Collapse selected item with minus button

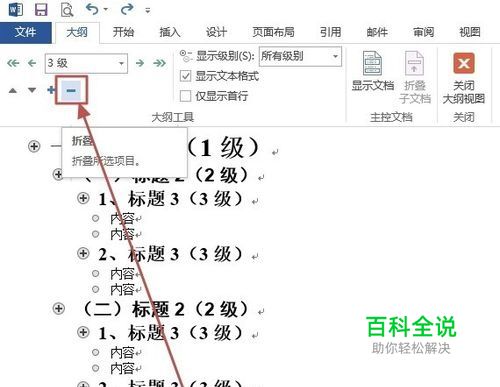71,90
